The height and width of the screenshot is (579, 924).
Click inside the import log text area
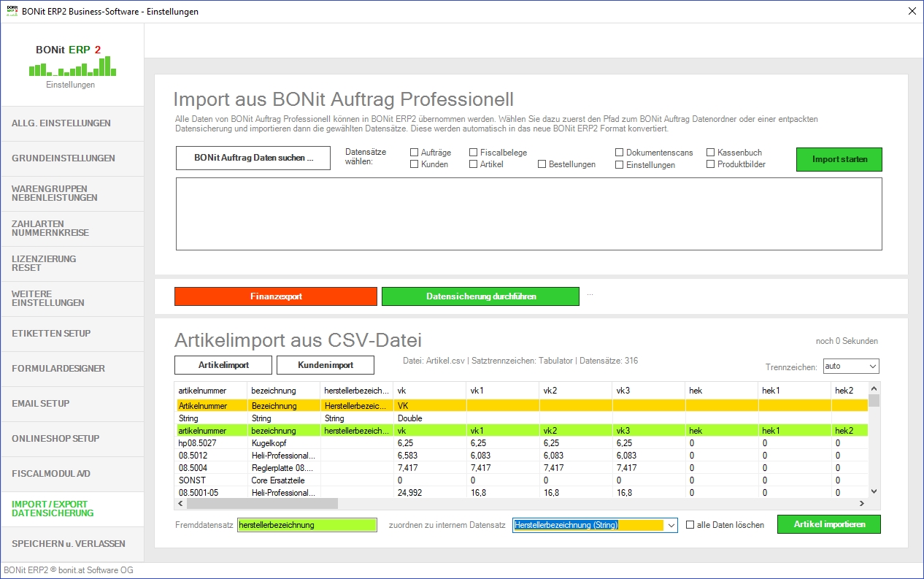(x=528, y=213)
